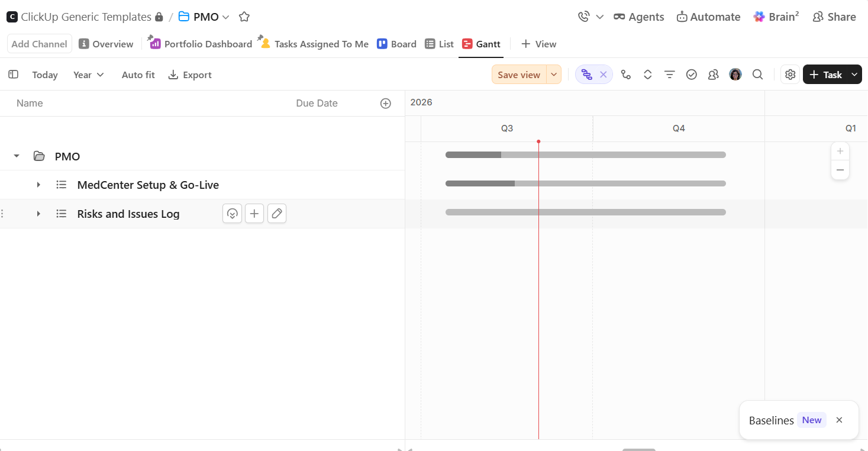Jump to Today in the Gantt
Image resolution: width=868 pixels, height=451 pixels.
coord(45,75)
